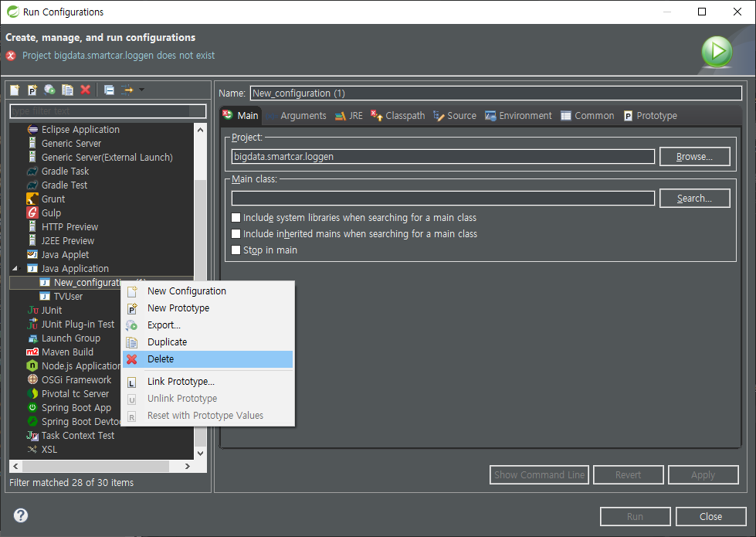
Task: Switch to the Arguments tab
Action: click(x=297, y=116)
